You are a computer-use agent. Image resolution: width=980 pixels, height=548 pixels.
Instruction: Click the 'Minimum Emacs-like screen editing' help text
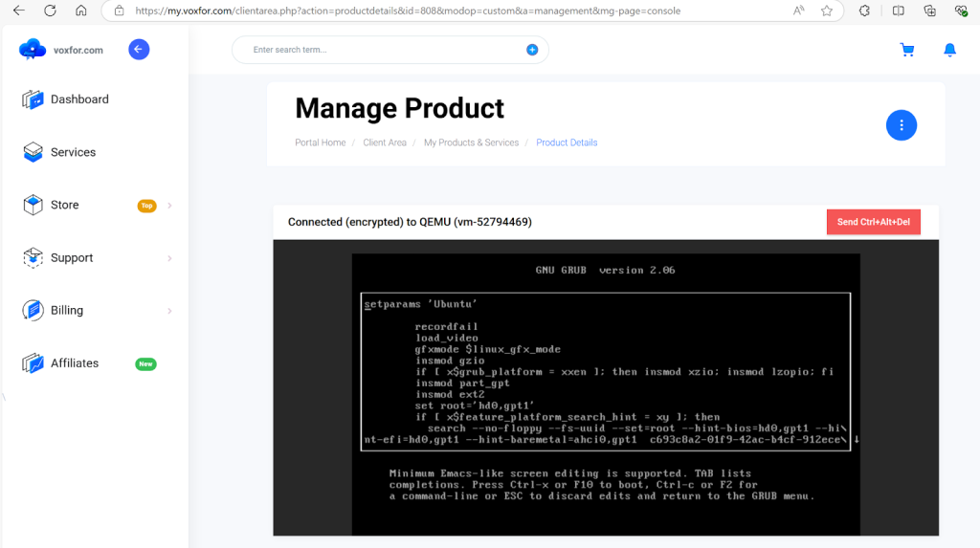[x=602, y=485]
